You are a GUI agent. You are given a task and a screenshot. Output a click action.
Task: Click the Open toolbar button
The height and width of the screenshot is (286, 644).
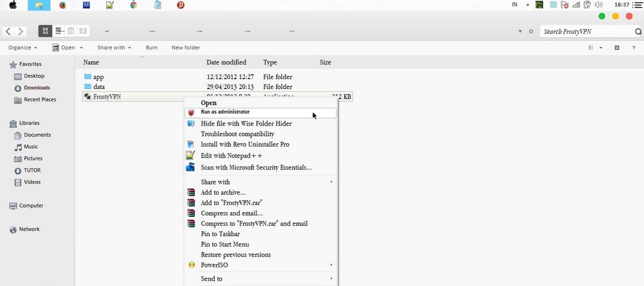tap(64, 47)
